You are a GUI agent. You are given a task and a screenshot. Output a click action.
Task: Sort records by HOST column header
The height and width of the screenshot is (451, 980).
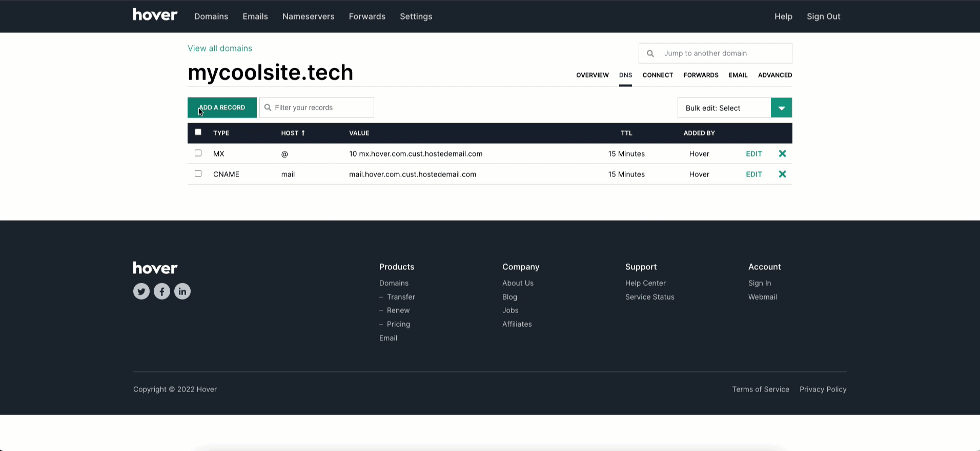[293, 133]
